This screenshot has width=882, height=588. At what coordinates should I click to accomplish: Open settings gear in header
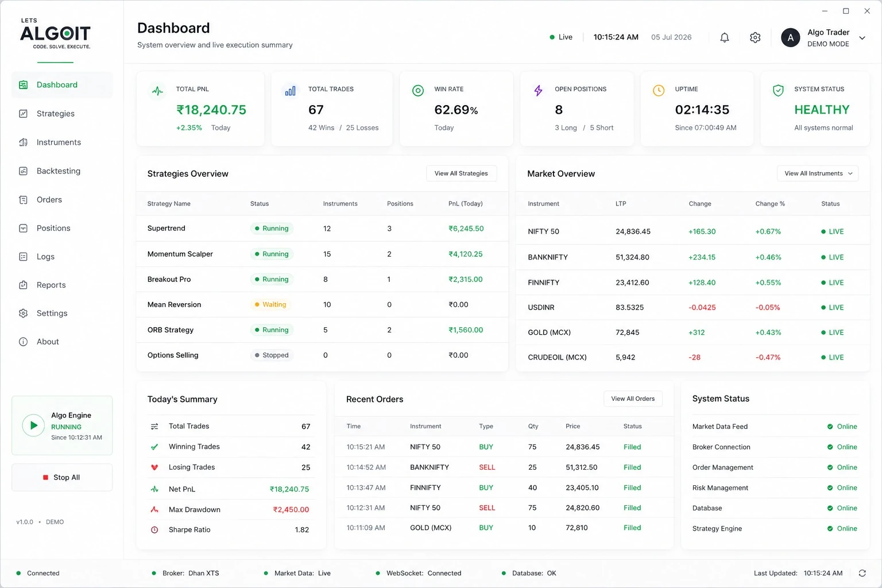pos(755,37)
